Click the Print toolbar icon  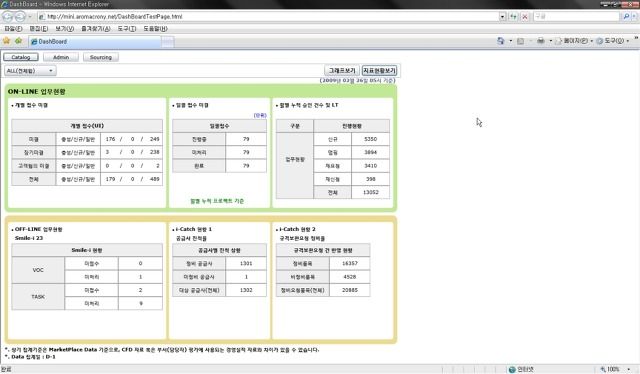(x=541, y=41)
